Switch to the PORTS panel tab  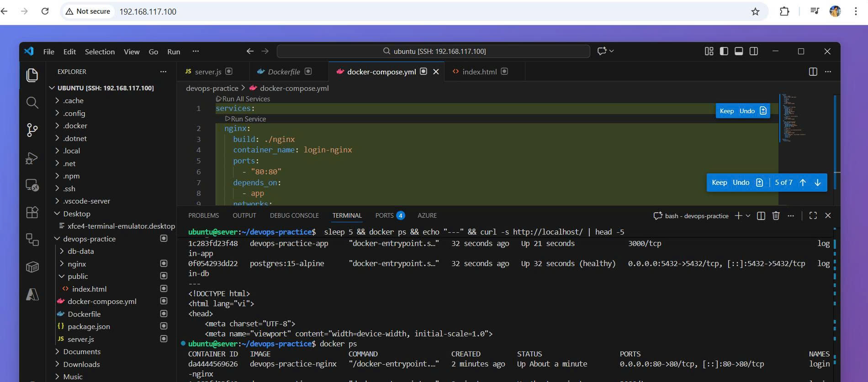click(384, 215)
